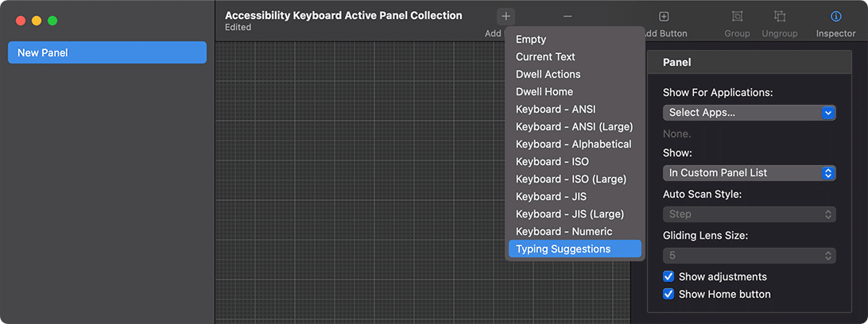This screenshot has width=868, height=324.
Task: Click the yellow minimize window button
Action: (x=37, y=20)
